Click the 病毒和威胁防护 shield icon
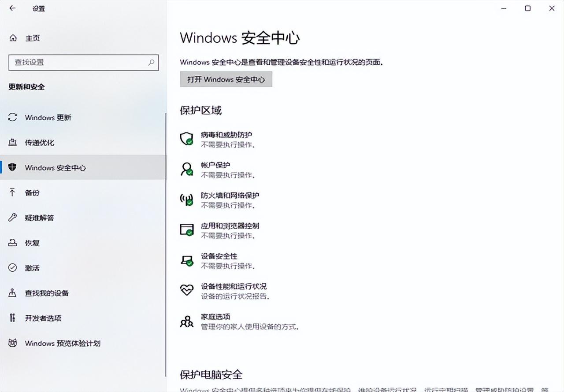This screenshot has width=564, height=392. (x=187, y=139)
